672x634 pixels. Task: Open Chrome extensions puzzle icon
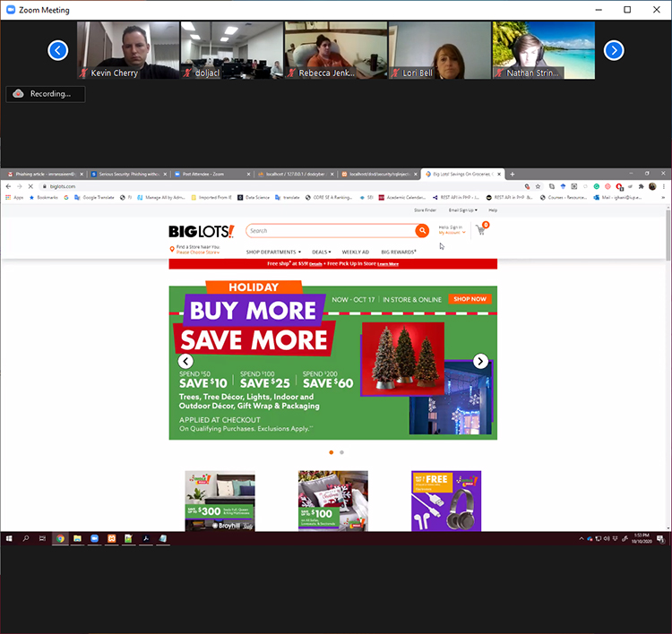(x=642, y=186)
